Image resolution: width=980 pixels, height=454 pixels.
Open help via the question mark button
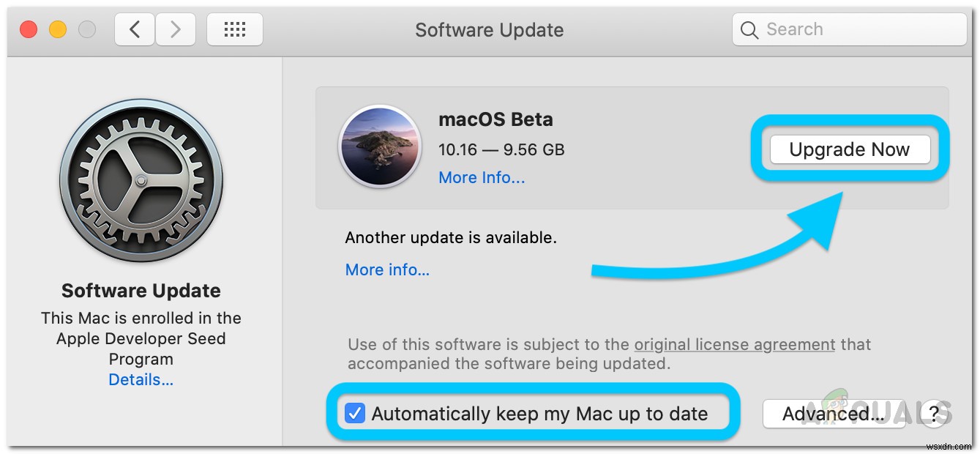933,414
